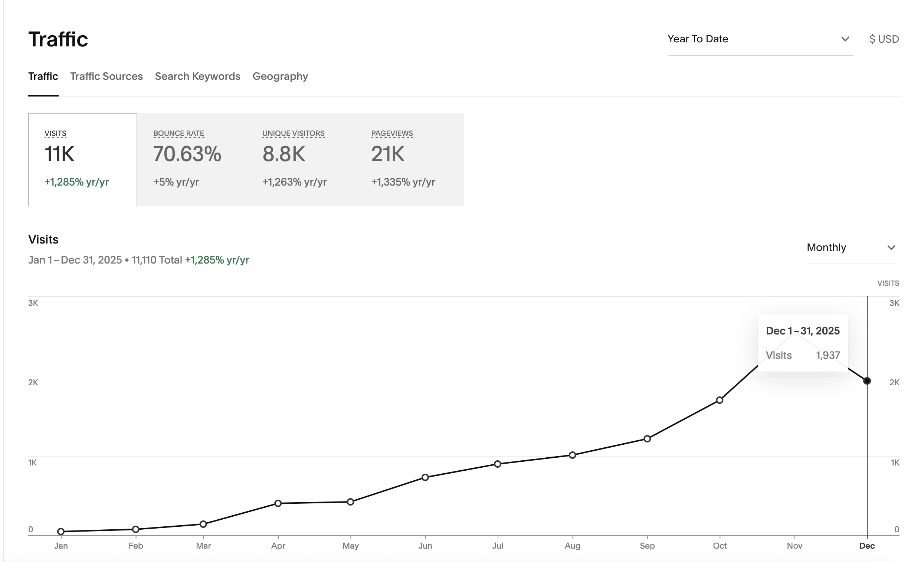This screenshot has width=924, height=562.
Task: Click the Year To Date chevron arrow
Action: [x=845, y=39]
